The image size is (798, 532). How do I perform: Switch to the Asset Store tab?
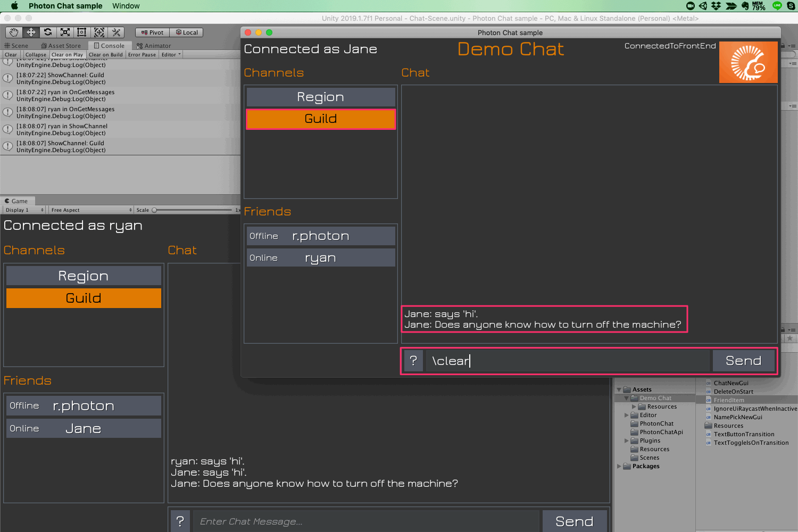(61, 46)
